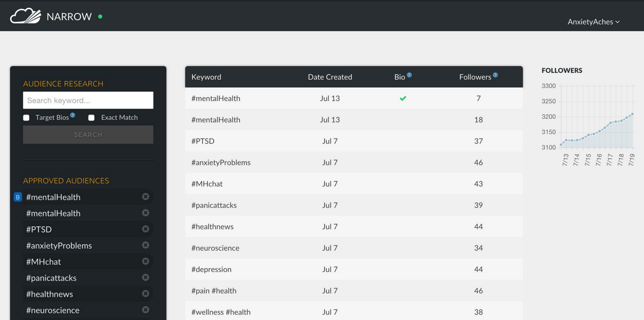Click the Bio column header
The width and height of the screenshot is (644, 320).
(400, 77)
